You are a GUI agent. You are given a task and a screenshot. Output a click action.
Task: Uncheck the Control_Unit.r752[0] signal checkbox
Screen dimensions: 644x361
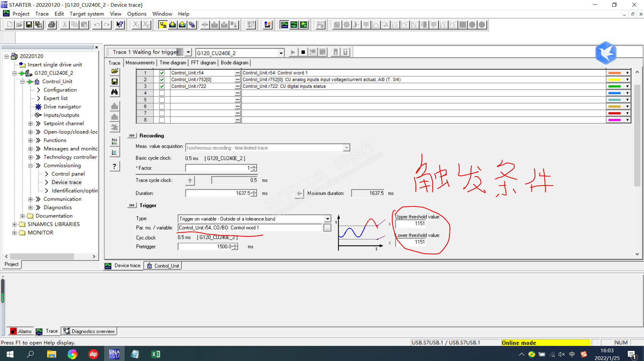[162, 80]
